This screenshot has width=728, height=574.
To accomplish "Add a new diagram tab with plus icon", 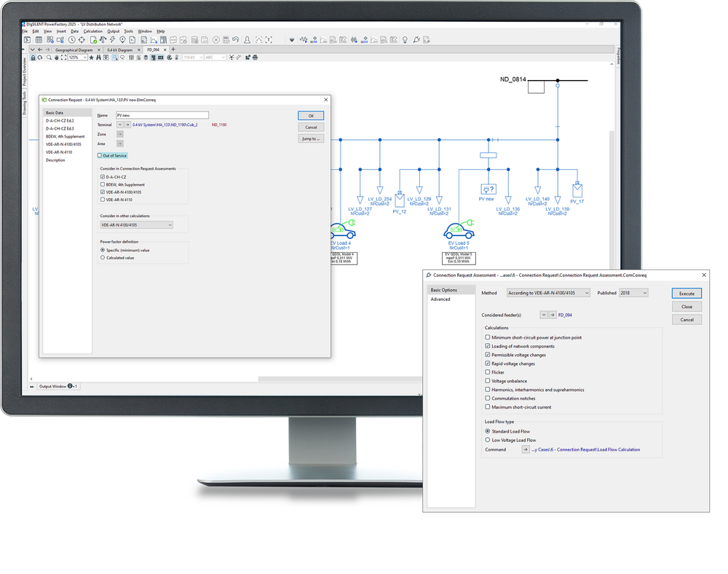I will click(173, 50).
